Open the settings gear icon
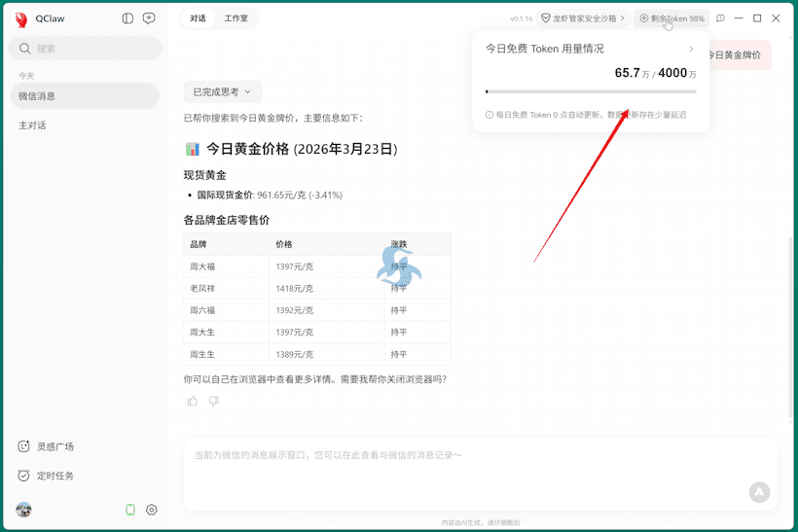Screen dimensions: 798x532 [151, 509]
